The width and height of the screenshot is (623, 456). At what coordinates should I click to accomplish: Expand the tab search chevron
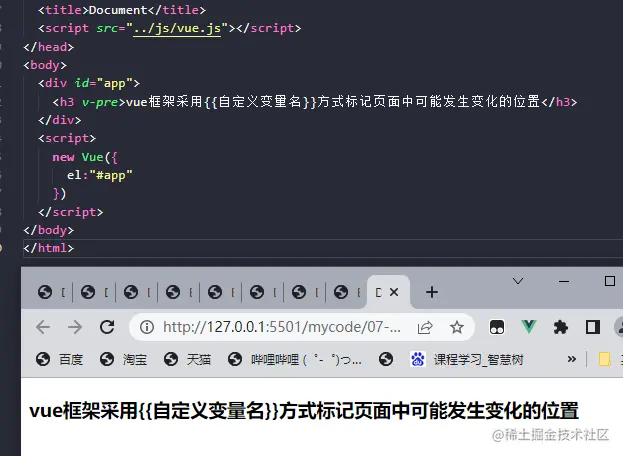click(x=518, y=281)
